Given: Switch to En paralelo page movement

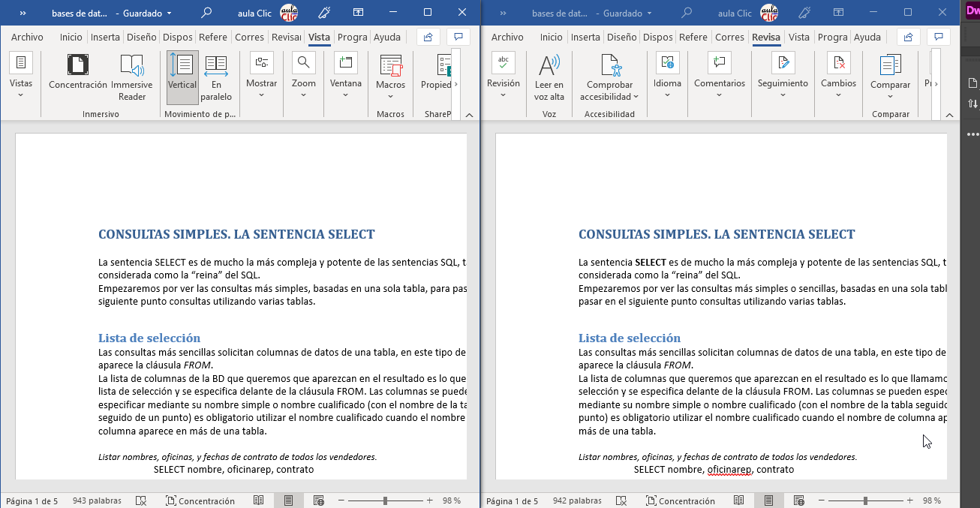Looking at the screenshot, I should pyautogui.click(x=216, y=77).
